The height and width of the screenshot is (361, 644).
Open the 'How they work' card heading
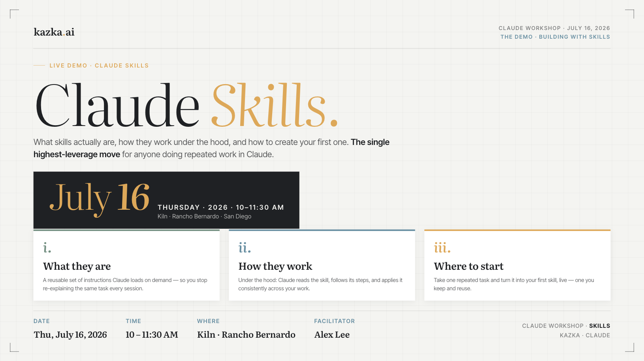(x=275, y=266)
